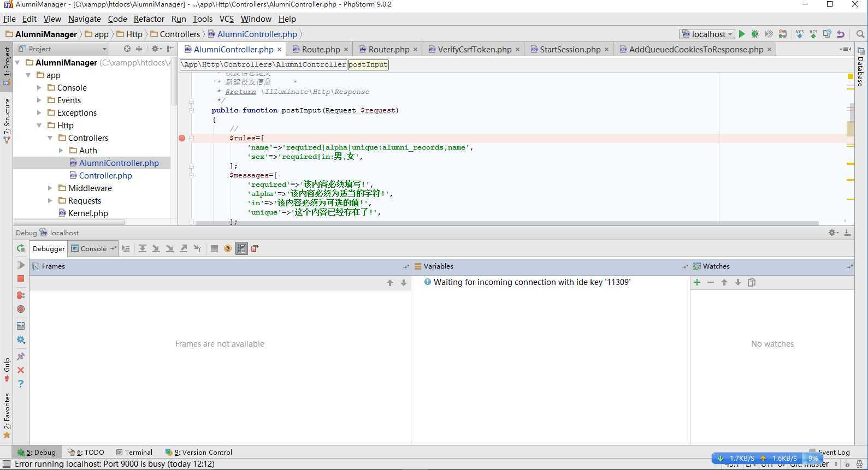Revert changes with the purple undo arrow
Screen dimensions: 868x470
841,34
